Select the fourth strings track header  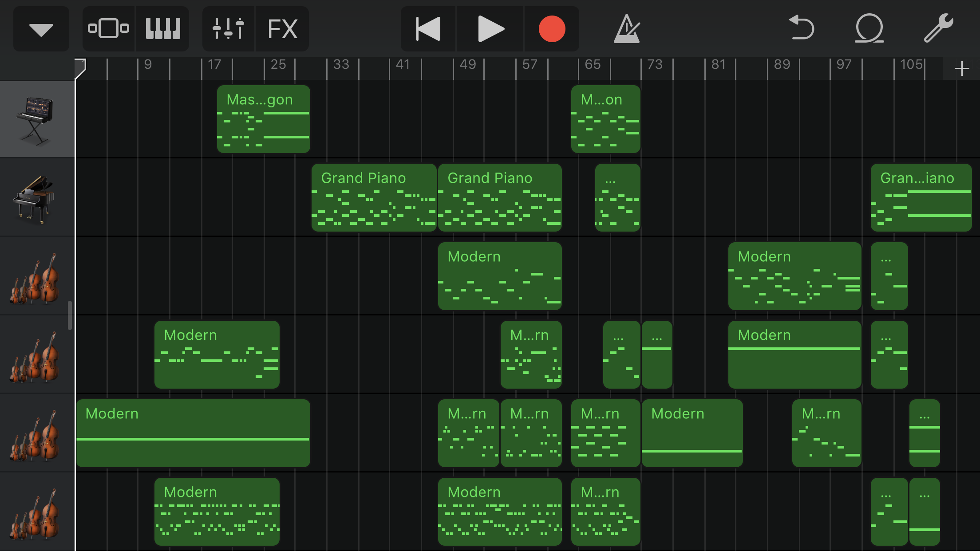click(37, 512)
